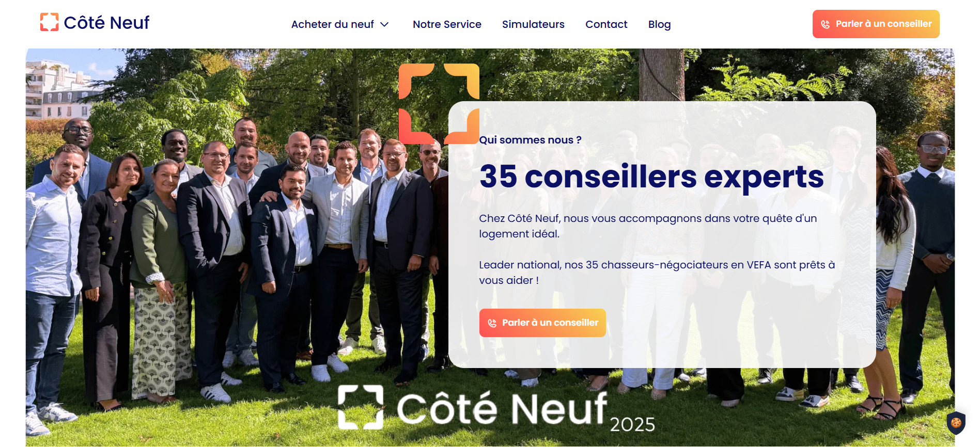Click the large orange bracket emblem
The height and width of the screenshot is (447, 980).
coord(439,103)
